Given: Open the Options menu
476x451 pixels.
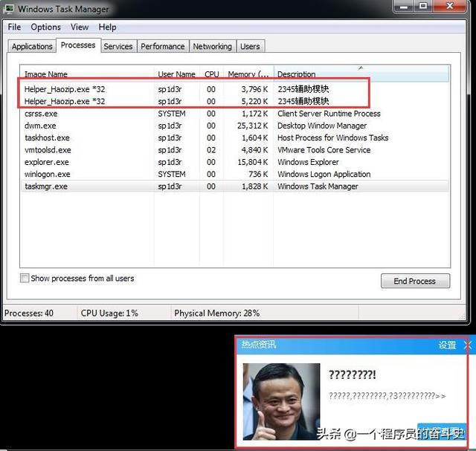Looking at the screenshot, I should [45, 27].
